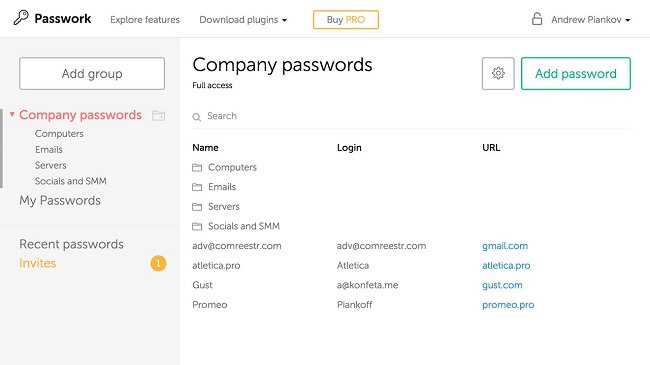Open the Promeo password entry

(210, 304)
